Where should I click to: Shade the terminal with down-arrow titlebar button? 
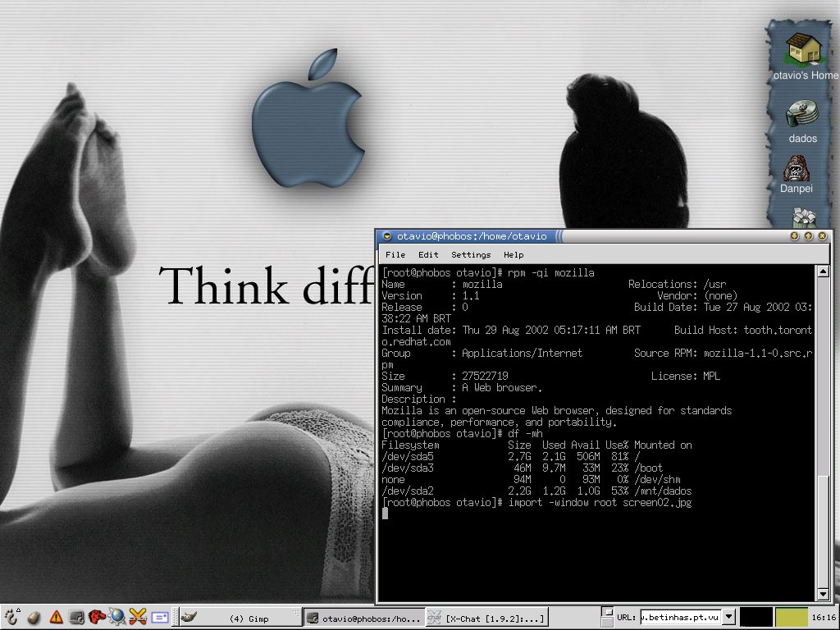coord(794,235)
